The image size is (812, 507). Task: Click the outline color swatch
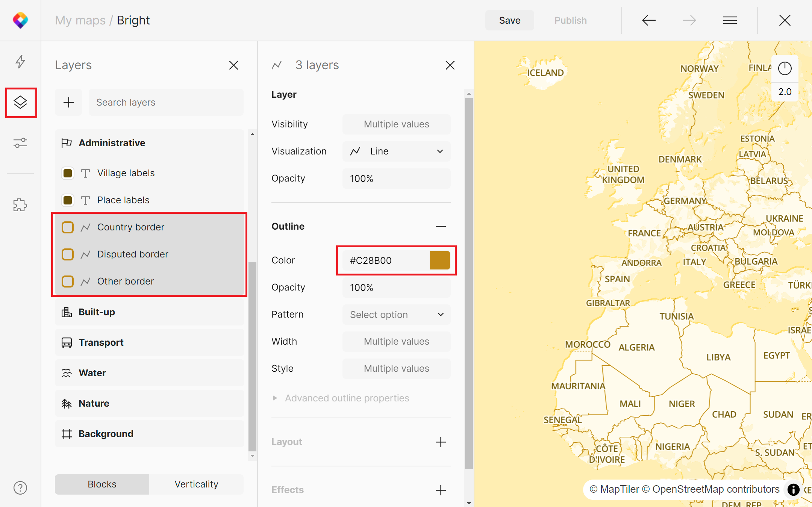(x=439, y=260)
